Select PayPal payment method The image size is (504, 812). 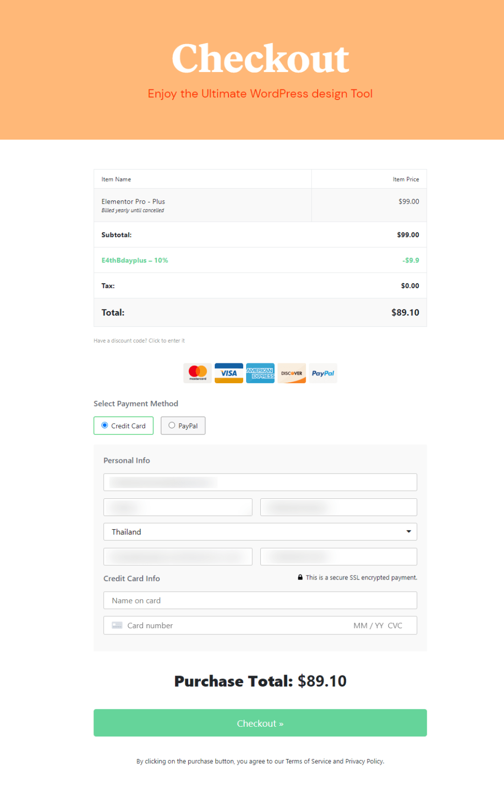pyautogui.click(x=172, y=425)
